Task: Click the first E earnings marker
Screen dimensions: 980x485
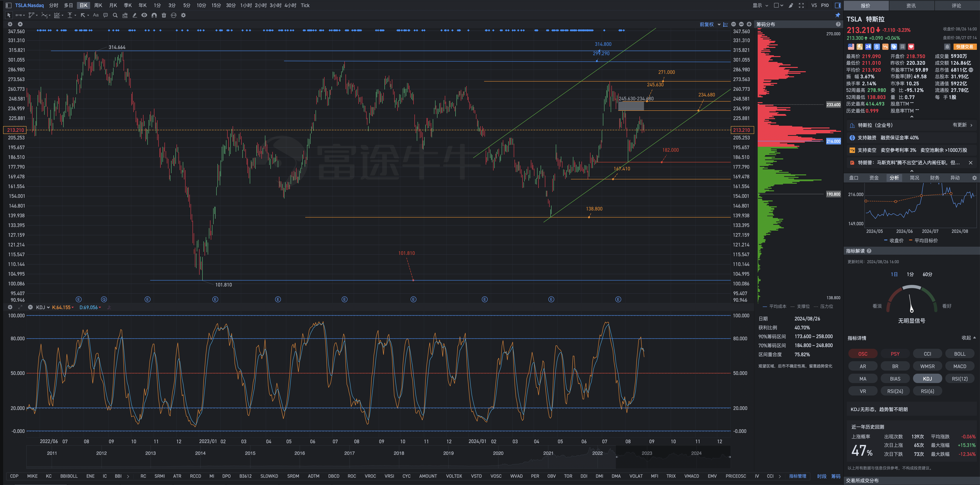Action: pyautogui.click(x=79, y=299)
